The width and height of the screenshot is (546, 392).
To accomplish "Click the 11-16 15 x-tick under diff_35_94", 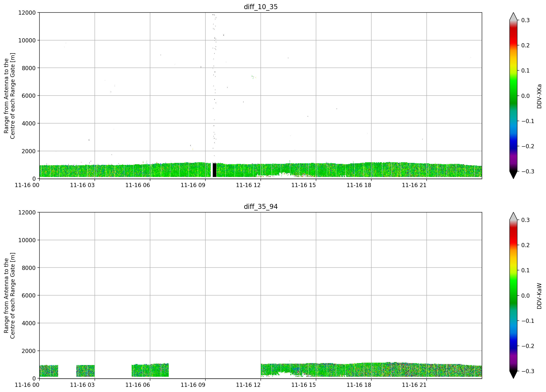I will pyautogui.click(x=304, y=385).
